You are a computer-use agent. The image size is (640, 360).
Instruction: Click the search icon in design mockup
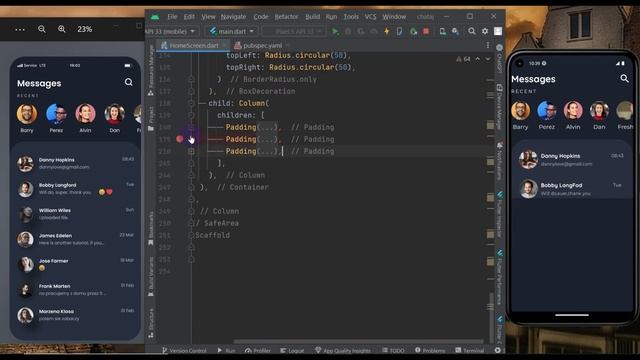[129, 82]
